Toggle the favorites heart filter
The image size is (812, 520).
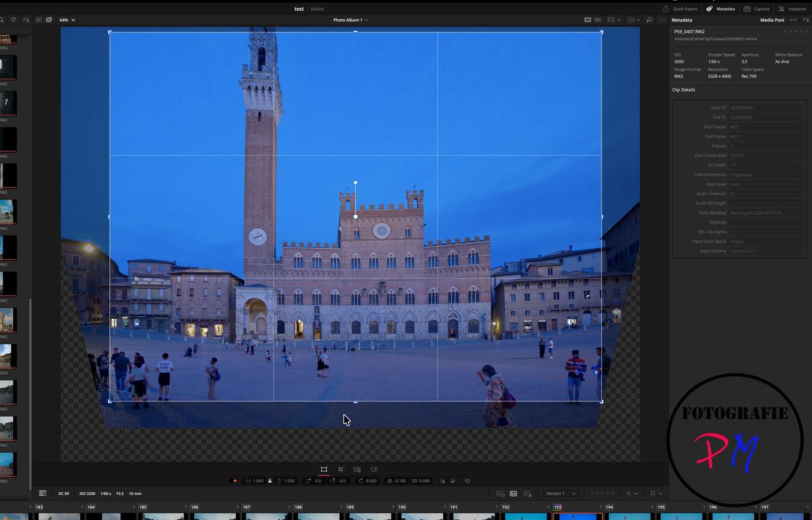pyautogui.click(x=13, y=20)
